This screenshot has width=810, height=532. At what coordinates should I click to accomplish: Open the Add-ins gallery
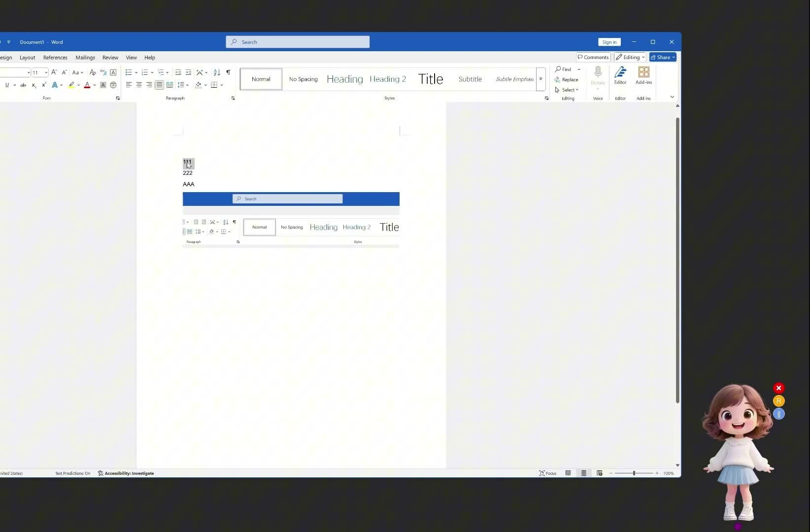click(643, 76)
